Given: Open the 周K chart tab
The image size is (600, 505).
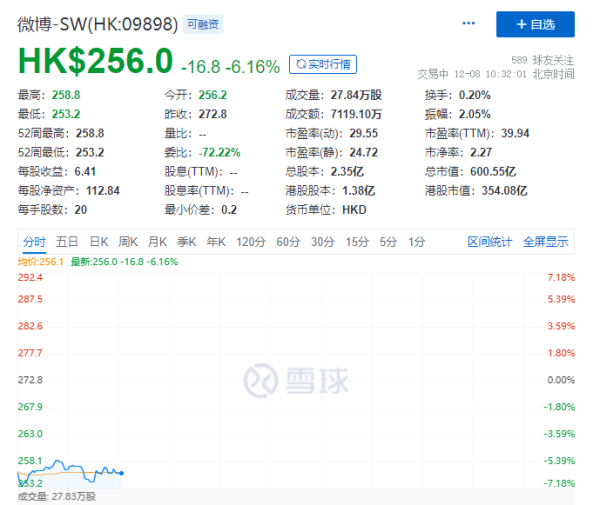Looking at the screenshot, I should pos(128,242).
